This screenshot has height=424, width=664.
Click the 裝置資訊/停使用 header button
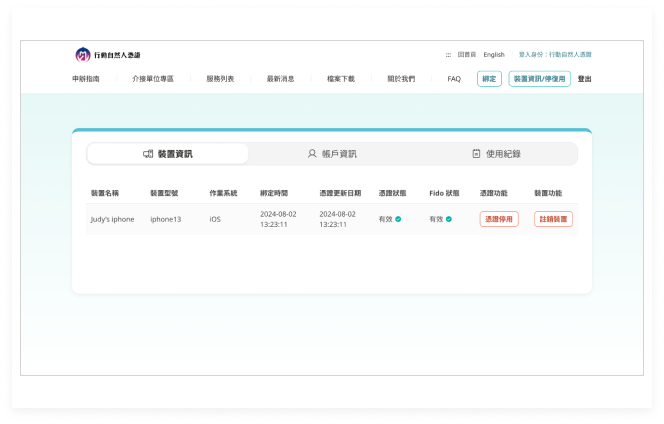click(540, 79)
